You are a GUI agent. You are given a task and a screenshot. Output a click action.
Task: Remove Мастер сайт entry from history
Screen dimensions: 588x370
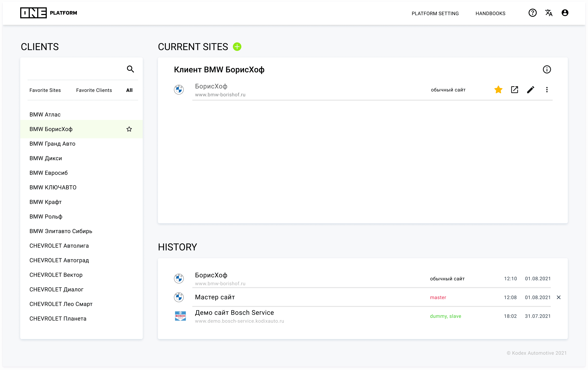pyautogui.click(x=558, y=297)
